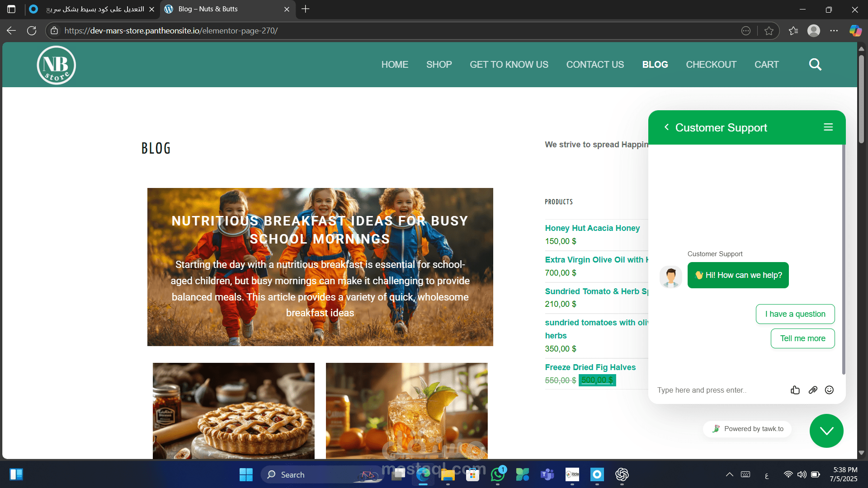Click the thumbs up rating icon in chat
The width and height of the screenshot is (868, 488).
795,390
